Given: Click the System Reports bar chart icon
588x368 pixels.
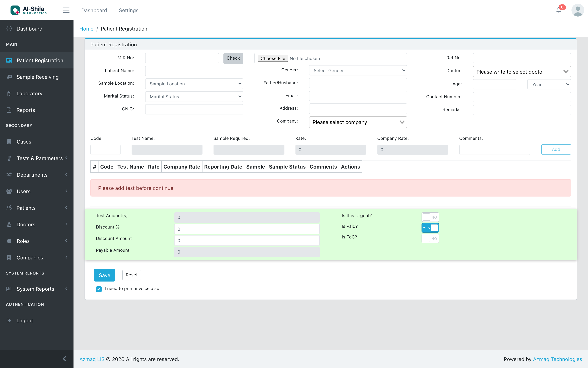Looking at the screenshot, I should point(9,289).
